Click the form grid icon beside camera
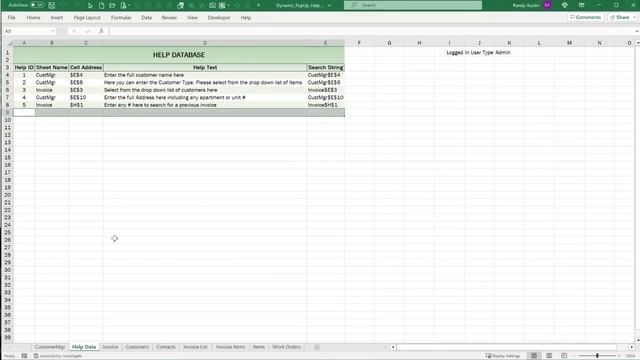Image resolution: width=640 pixels, height=360 pixels. pyautogui.click(x=222, y=5)
